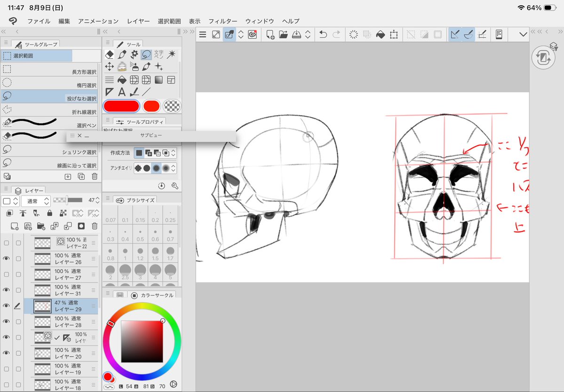The width and height of the screenshot is (564, 392).
Task: Click Undo in the command bar
Action: [x=323, y=34]
